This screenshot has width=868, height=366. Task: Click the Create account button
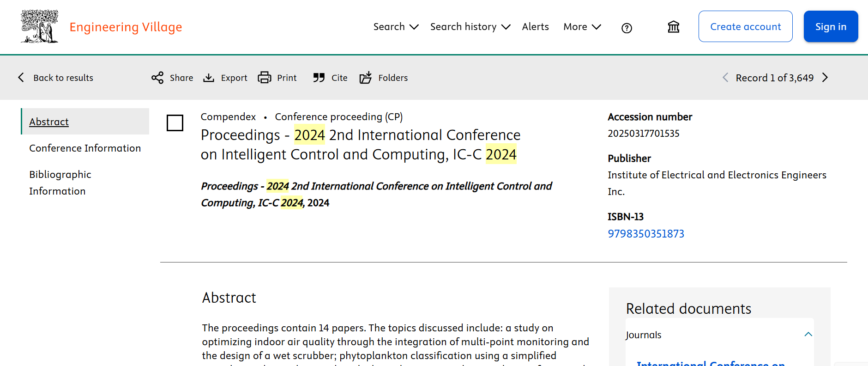pos(745,27)
